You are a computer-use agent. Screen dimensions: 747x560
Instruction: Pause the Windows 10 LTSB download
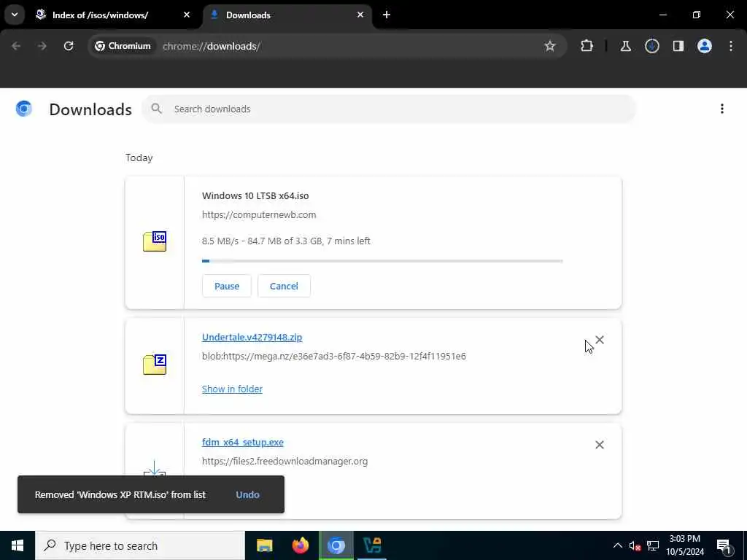[x=227, y=286]
